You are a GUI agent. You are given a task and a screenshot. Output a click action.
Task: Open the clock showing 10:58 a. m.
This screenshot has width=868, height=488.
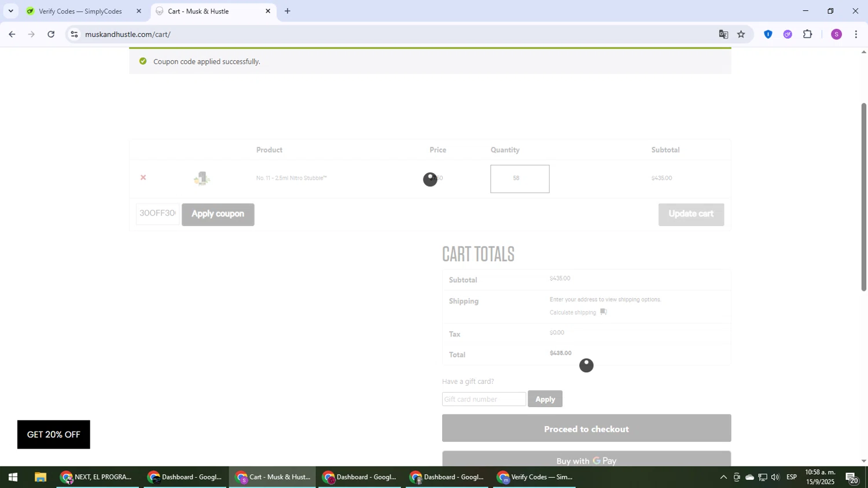(820, 477)
